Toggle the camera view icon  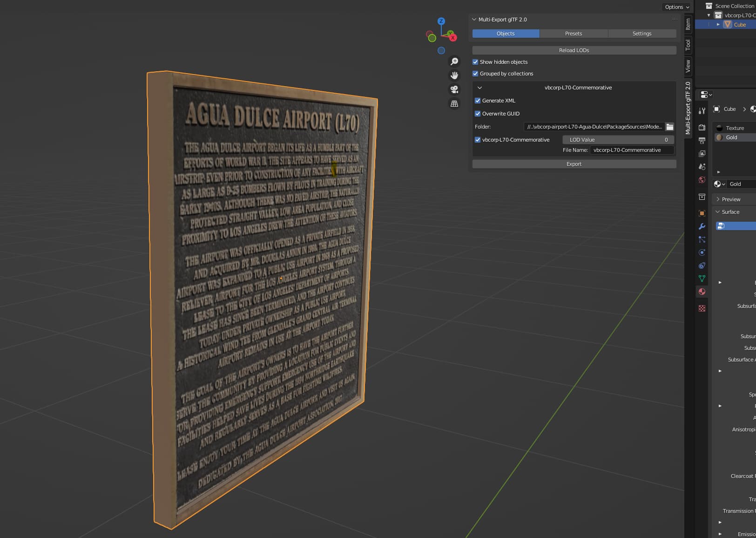(x=454, y=89)
